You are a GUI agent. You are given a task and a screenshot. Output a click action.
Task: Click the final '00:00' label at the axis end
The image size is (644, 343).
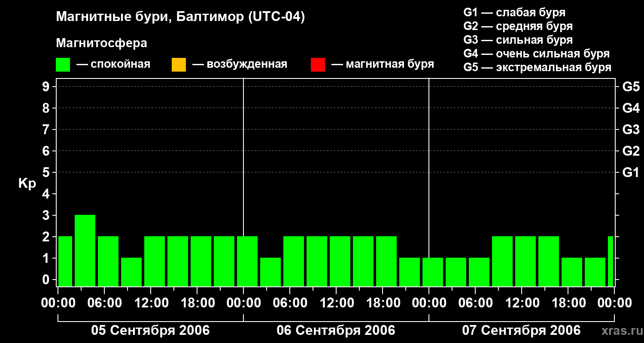coord(615,303)
